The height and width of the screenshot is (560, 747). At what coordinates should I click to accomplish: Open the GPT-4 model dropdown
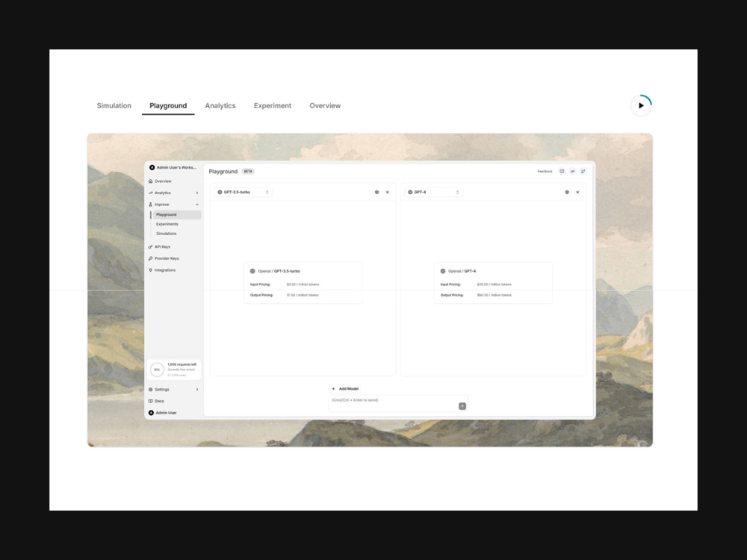coord(433,193)
